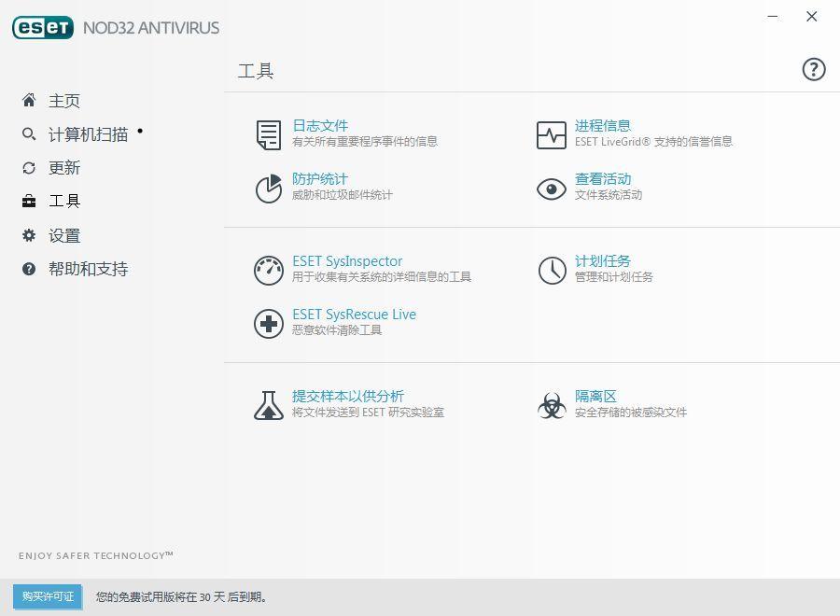Click the 计划任务 clock icon

tap(552, 270)
